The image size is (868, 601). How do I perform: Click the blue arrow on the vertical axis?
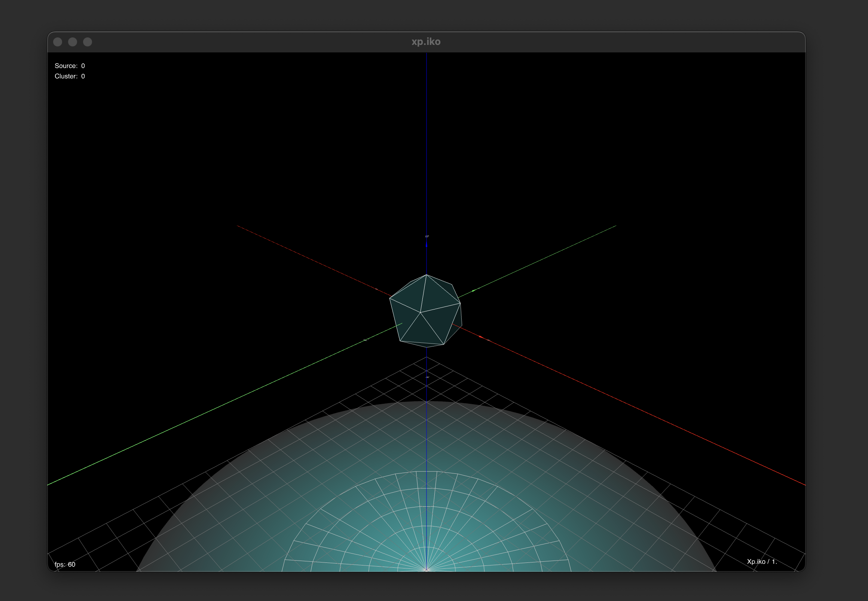tap(427, 244)
